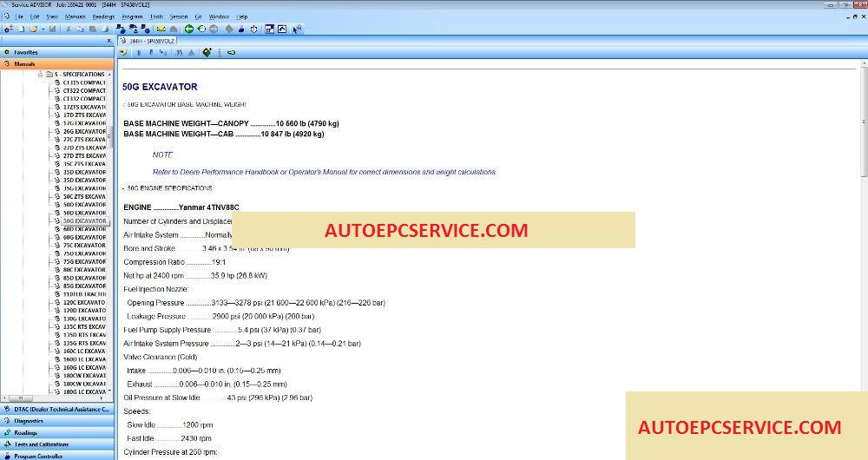Open the Window menu
The width and height of the screenshot is (868, 460).
click(x=220, y=16)
